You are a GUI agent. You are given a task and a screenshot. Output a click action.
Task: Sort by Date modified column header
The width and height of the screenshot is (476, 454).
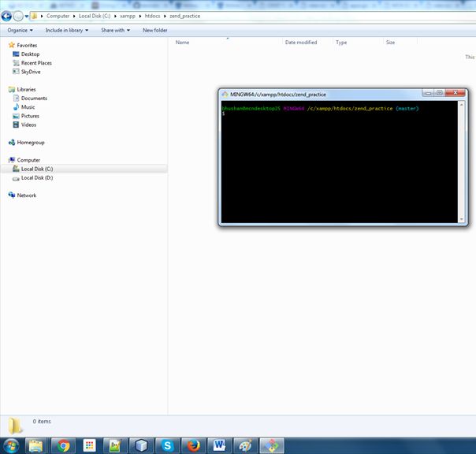click(301, 43)
